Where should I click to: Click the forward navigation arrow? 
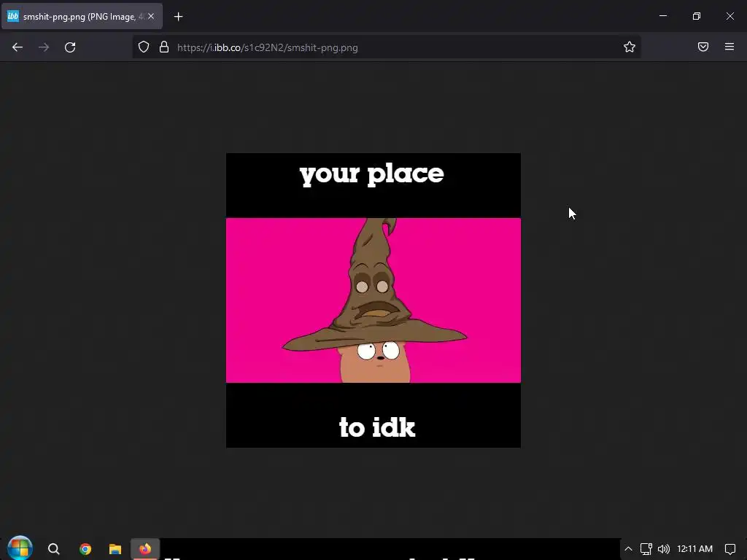point(44,47)
